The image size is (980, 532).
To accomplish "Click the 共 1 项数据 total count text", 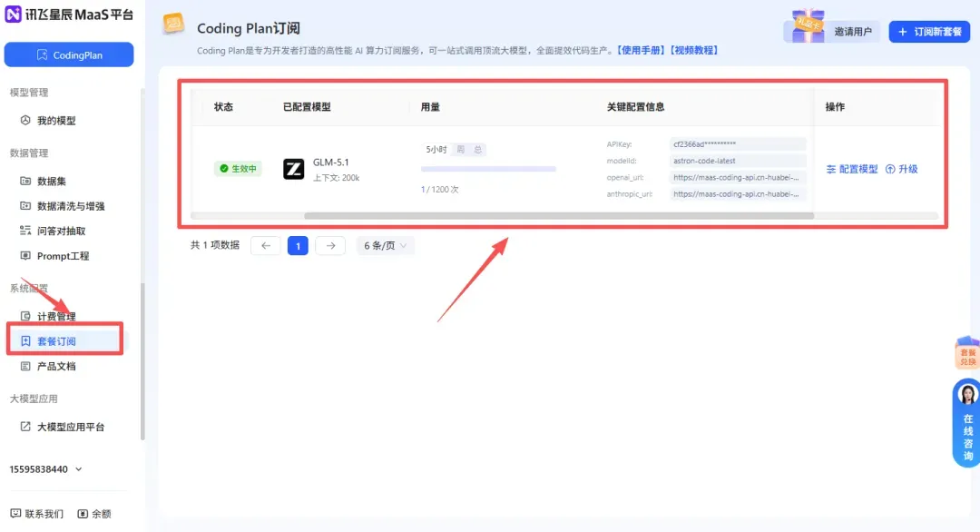I will click(215, 245).
